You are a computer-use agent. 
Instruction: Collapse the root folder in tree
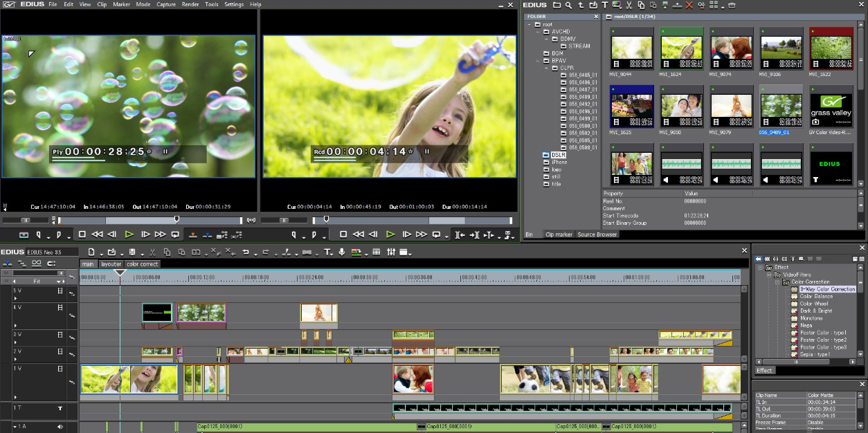530,24
